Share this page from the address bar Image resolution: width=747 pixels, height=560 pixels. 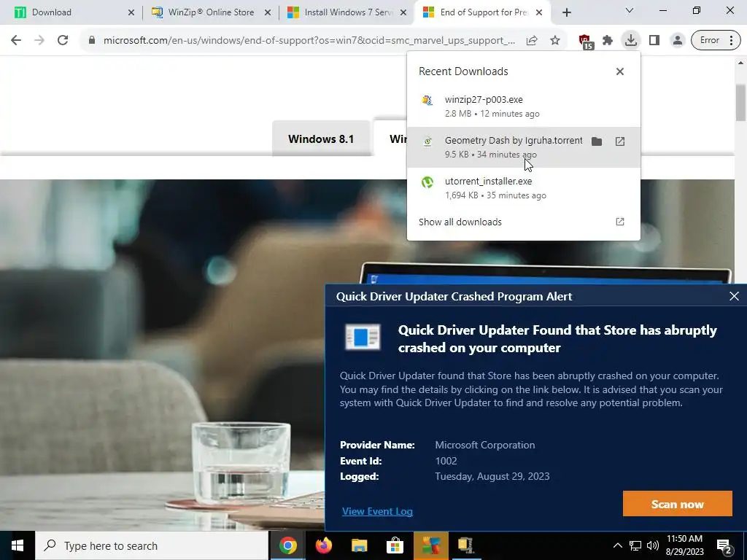(x=532, y=41)
